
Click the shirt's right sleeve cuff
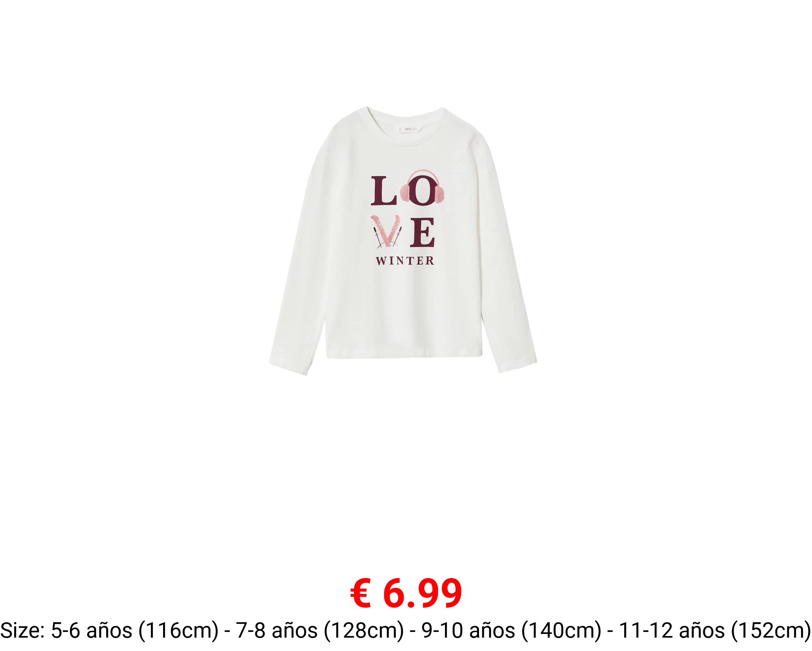517,364
